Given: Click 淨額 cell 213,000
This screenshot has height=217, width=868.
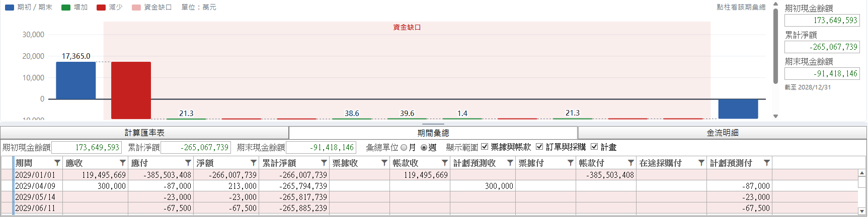Looking at the screenshot, I should 226,186.
